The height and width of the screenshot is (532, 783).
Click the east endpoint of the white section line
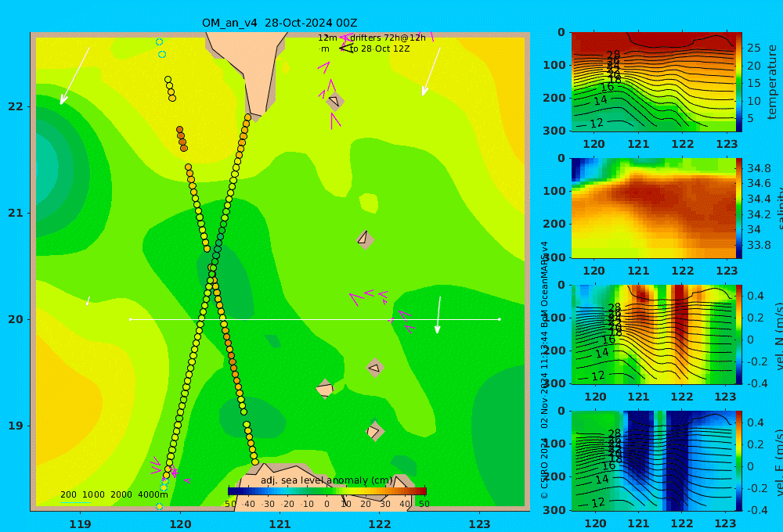500,319
